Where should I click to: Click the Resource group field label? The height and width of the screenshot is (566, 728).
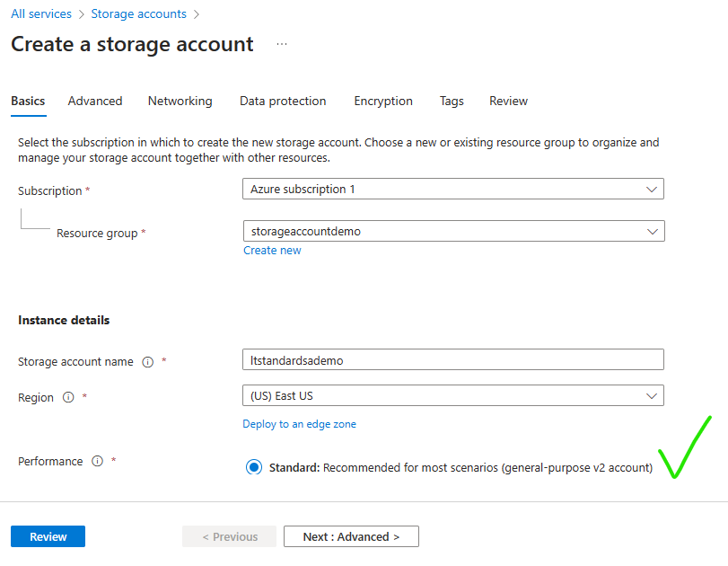pyautogui.click(x=97, y=234)
